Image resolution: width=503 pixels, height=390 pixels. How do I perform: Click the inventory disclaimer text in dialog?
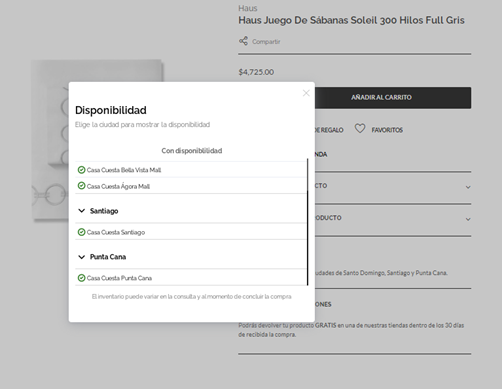[x=192, y=296]
